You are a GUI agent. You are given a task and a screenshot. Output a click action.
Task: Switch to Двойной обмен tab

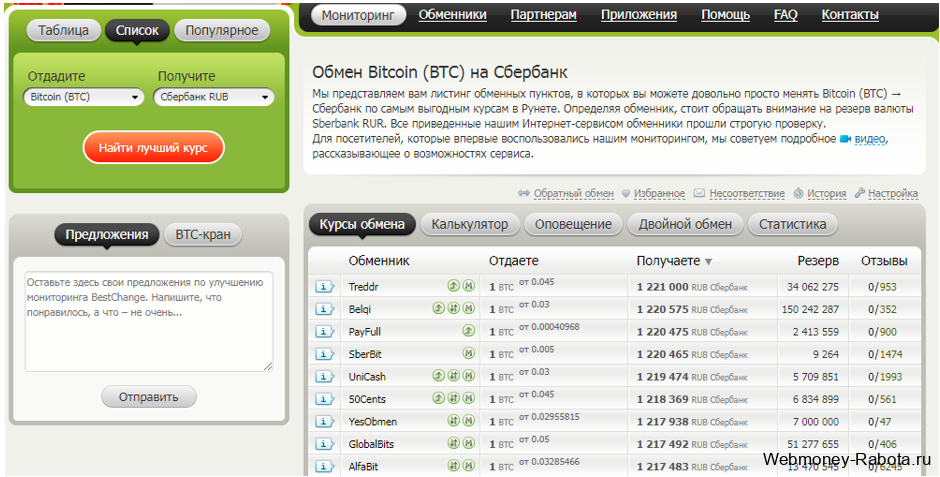685,224
